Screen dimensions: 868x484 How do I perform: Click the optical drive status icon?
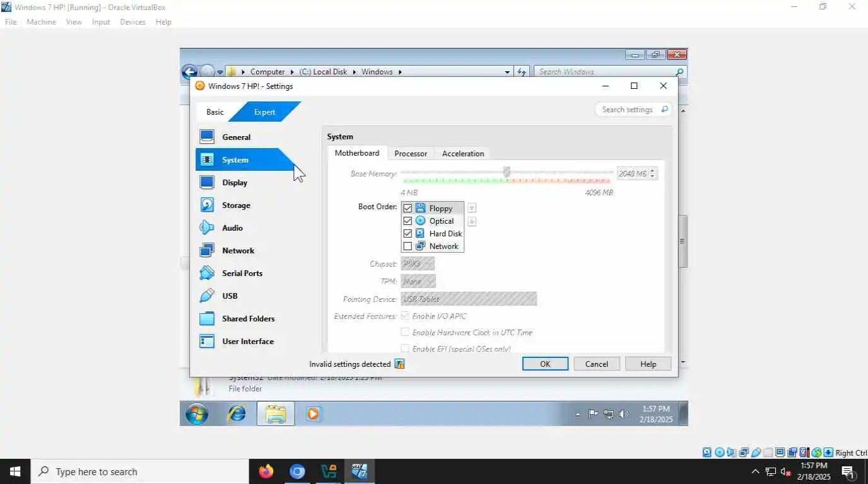pos(720,452)
